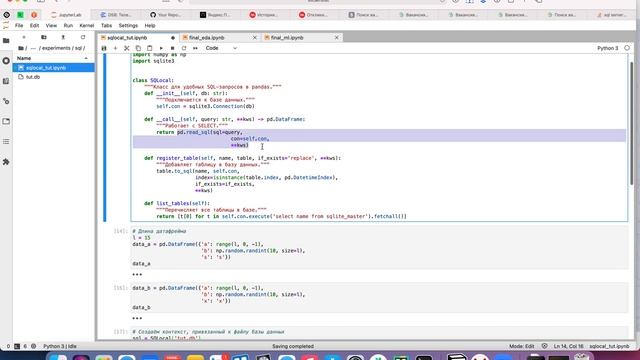Click the New Launcher plus icon
This screenshot has width=640, height=360.
click(x=24, y=37)
